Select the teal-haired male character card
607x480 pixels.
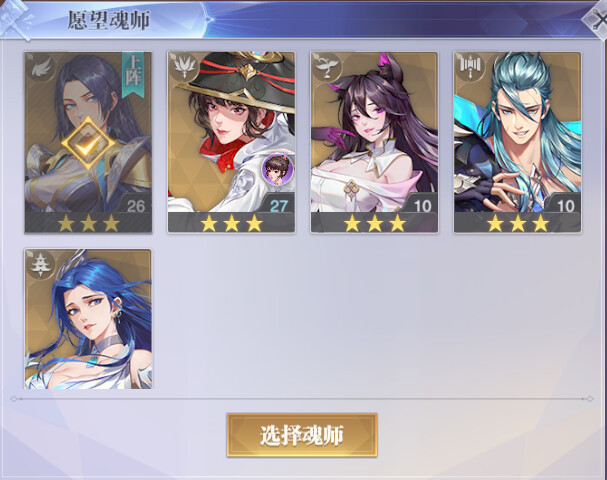pyautogui.click(x=518, y=142)
